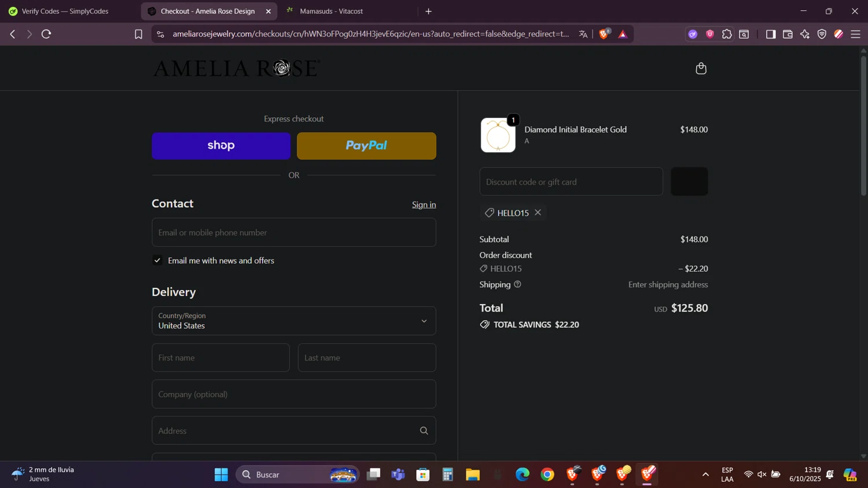Screen dimensions: 868x488
Task: Open the volume mute tray icon
Action: point(762,475)
